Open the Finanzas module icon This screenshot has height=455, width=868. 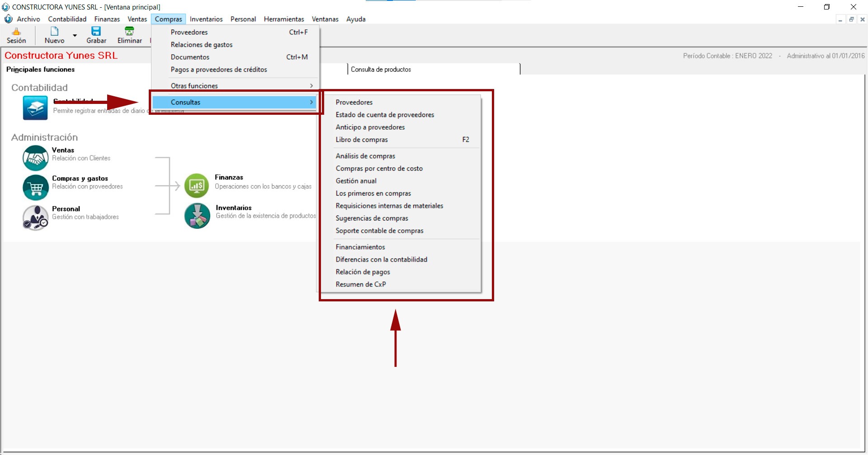[x=197, y=185]
